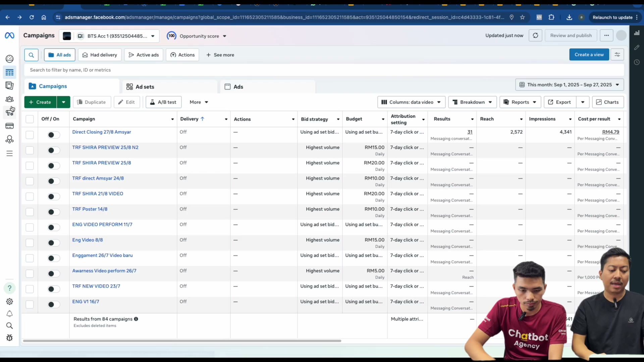
Task: Toggle on Direct Closing 27/8 Amsyar campaign
Action: coord(53,135)
